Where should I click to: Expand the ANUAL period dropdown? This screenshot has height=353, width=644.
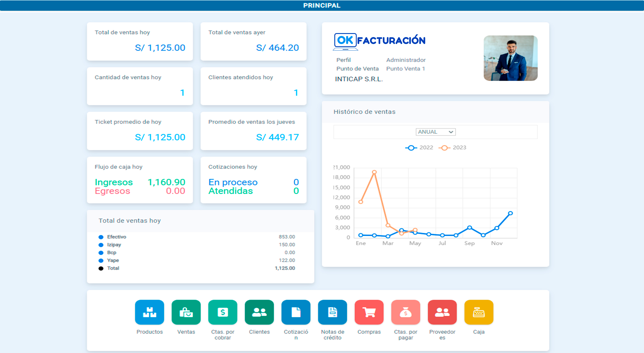[x=436, y=132]
